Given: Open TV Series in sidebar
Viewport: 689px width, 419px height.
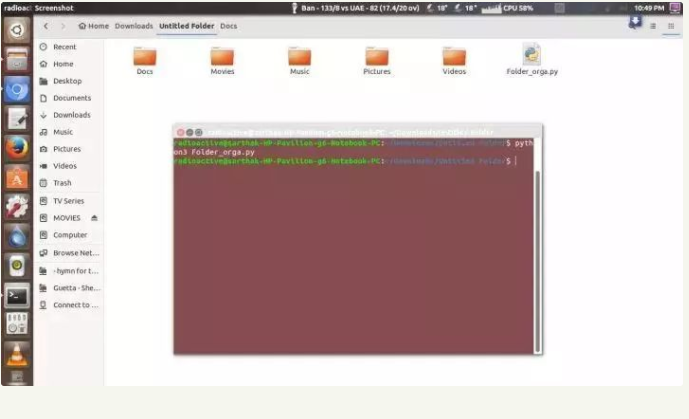Looking at the screenshot, I should point(69,201).
